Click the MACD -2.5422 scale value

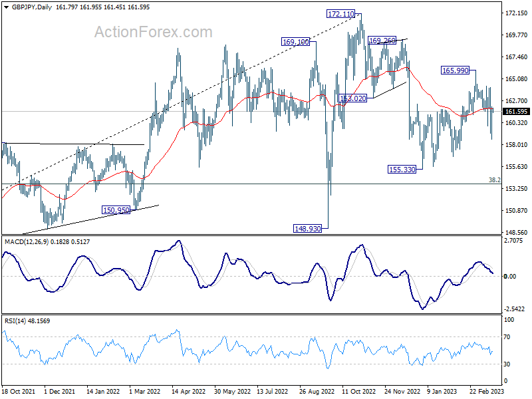click(514, 309)
